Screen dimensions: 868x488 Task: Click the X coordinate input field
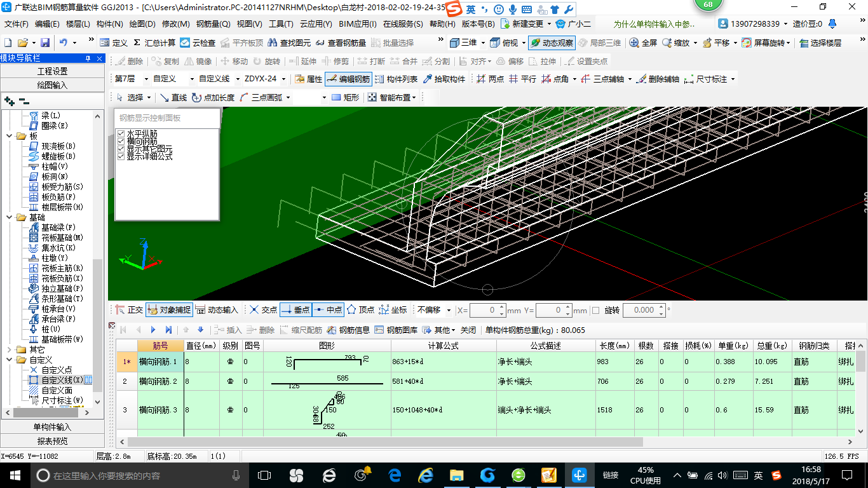coord(487,310)
